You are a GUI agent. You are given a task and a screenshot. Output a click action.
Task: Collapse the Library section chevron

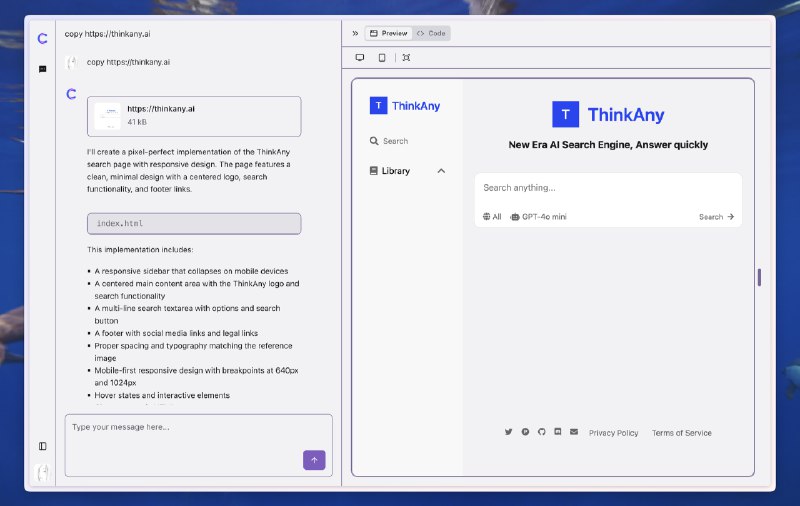coord(441,171)
